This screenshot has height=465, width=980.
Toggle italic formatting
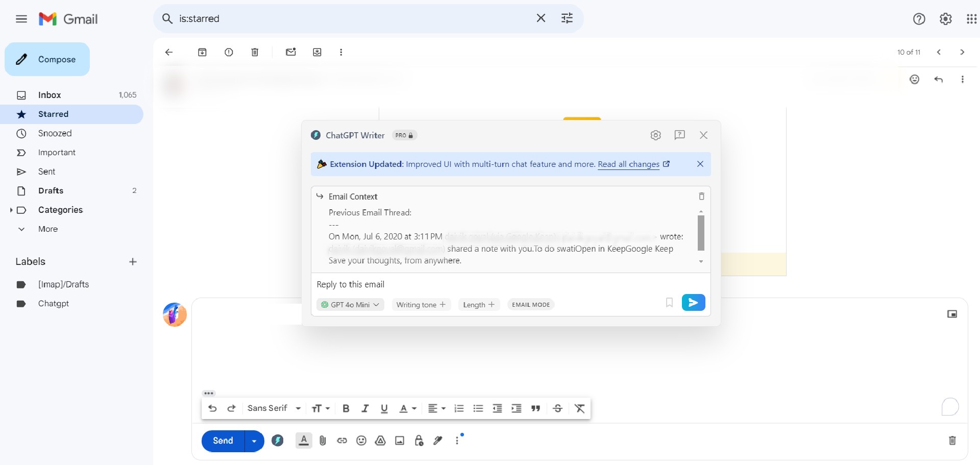coord(365,408)
